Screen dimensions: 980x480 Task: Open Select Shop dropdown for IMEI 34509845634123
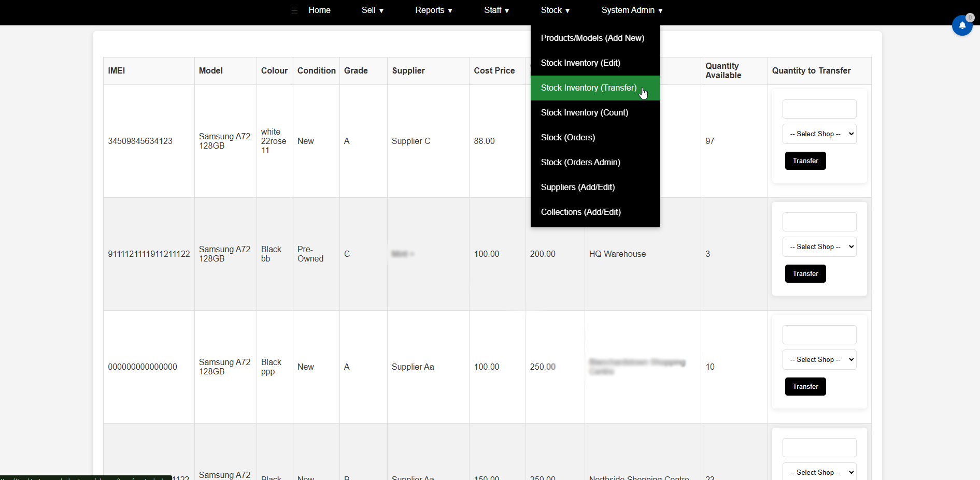tap(819, 134)
